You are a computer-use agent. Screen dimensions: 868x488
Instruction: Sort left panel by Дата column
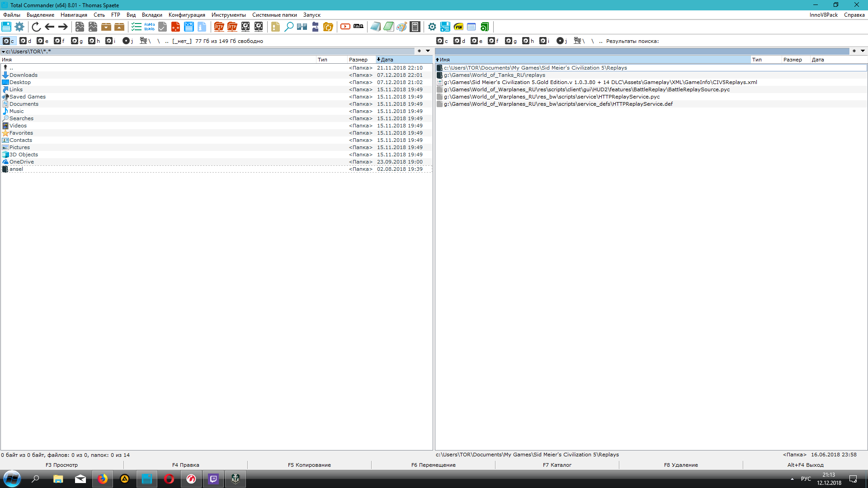click(403, 60)
